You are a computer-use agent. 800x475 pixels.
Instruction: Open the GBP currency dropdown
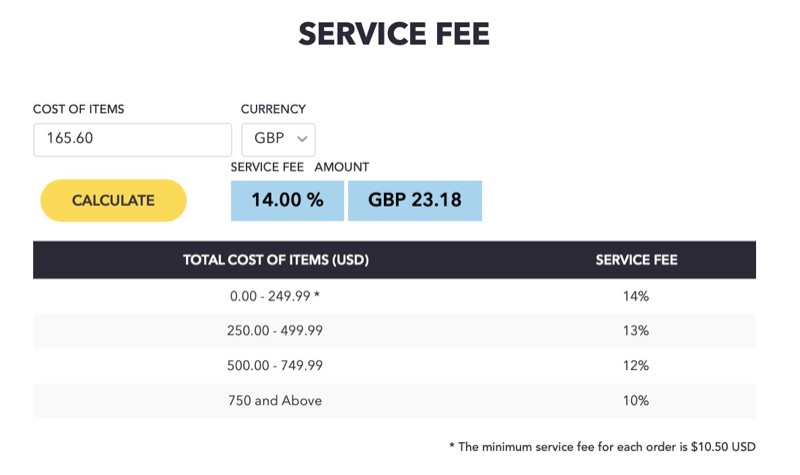[x=278, y=139]
